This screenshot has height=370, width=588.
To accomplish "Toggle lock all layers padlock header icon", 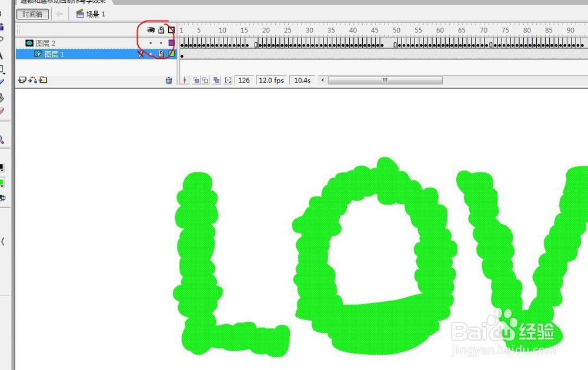I will point(161,30).
